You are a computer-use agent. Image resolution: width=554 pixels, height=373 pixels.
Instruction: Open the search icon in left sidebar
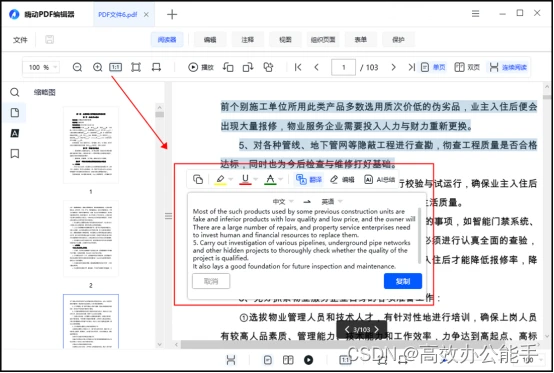(x=14, y=93)
